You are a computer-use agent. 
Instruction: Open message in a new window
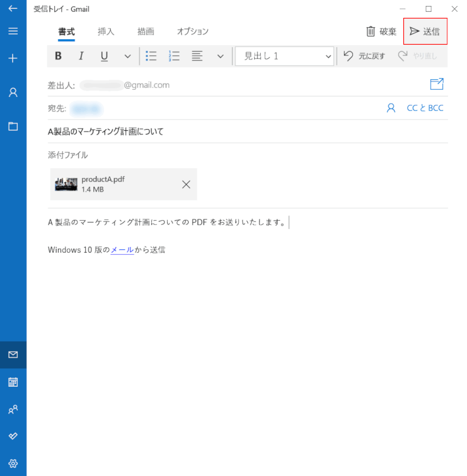pyautogui.click(x=437, y=84)
